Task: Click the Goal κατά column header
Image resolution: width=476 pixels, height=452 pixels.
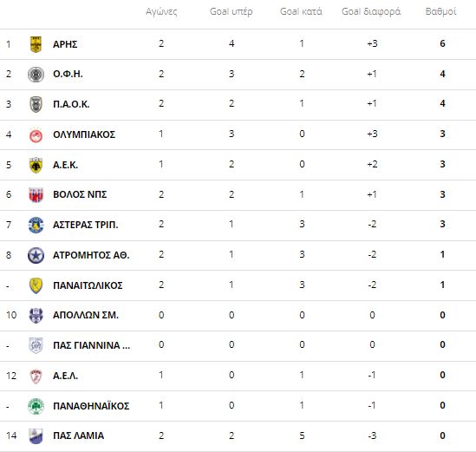Action: [x=301, y=11]
